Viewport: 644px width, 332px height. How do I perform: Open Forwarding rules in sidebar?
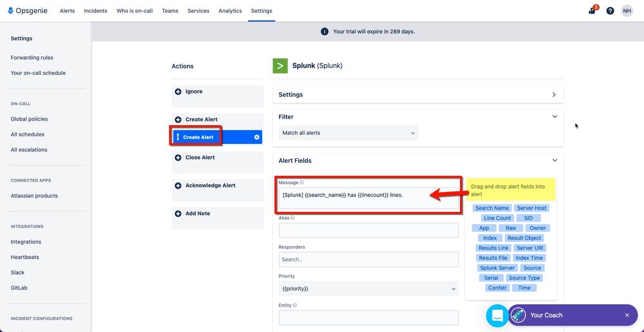(x=32, y=58)
